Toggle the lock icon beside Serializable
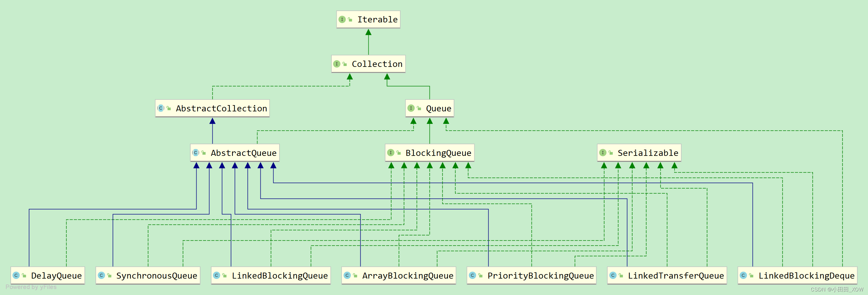This screenshot has width=868, height=295. [x=611, y=152]
